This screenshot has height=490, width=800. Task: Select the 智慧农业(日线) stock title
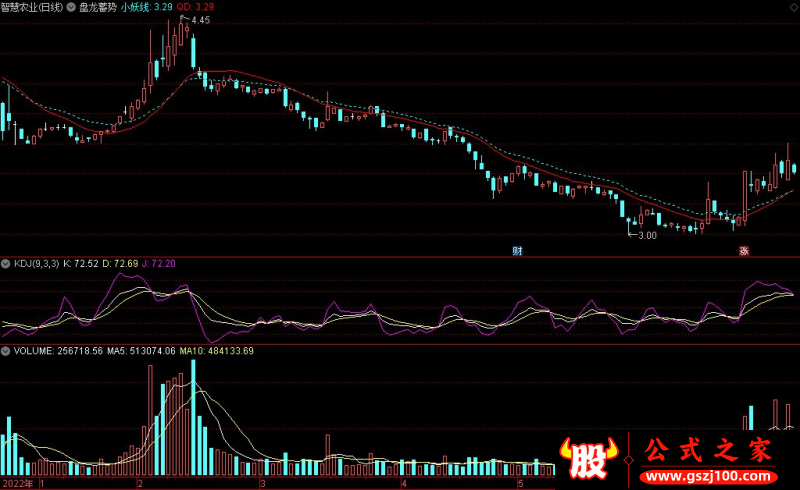[x=32, y=7]
